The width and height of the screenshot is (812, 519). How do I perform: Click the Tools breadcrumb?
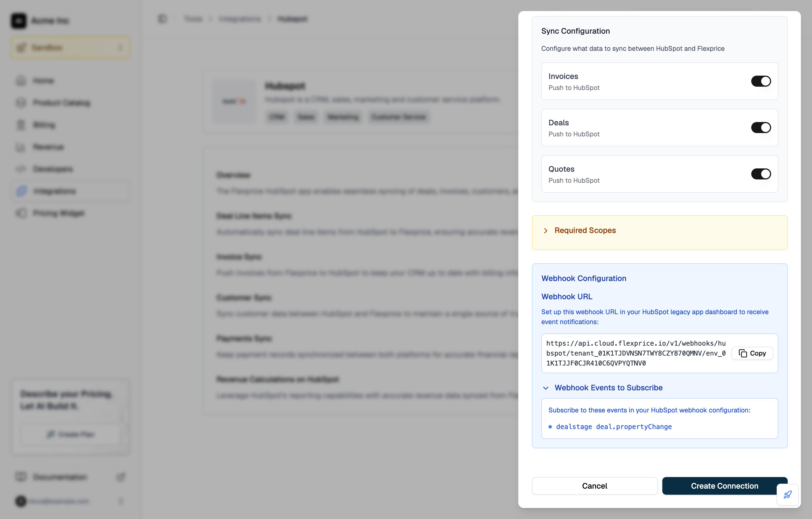coord(193,19)
